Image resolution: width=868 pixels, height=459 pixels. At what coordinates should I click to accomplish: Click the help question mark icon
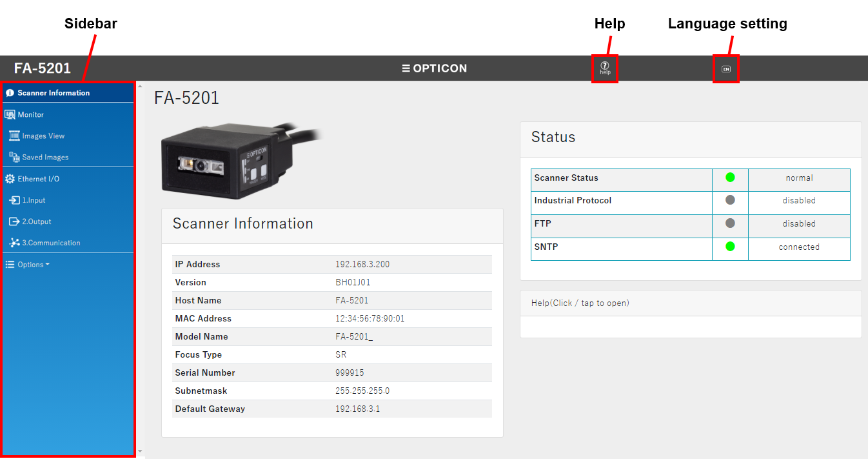[605, 66]
